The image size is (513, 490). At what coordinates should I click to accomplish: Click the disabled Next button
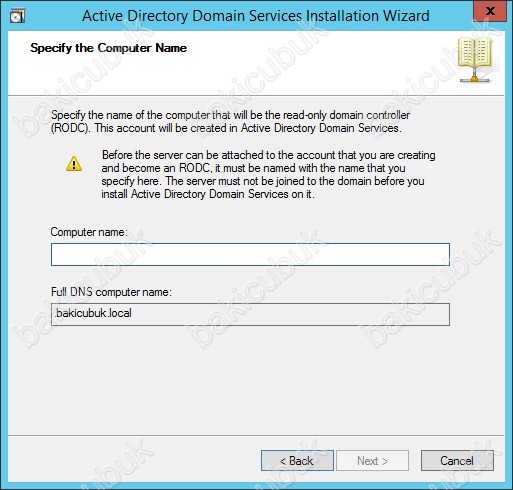pyautogui.click(x=372, y=461)
